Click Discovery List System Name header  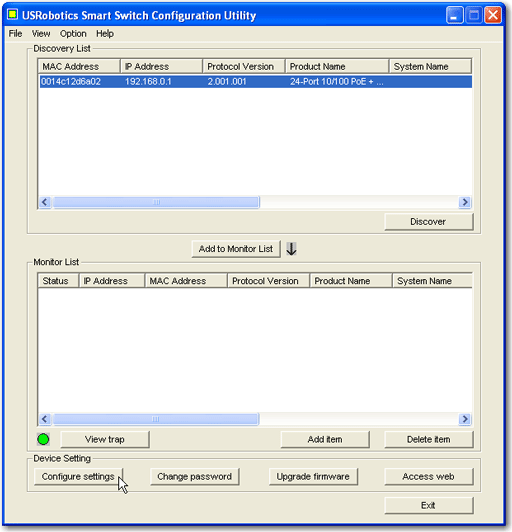(x=430, y=66)
